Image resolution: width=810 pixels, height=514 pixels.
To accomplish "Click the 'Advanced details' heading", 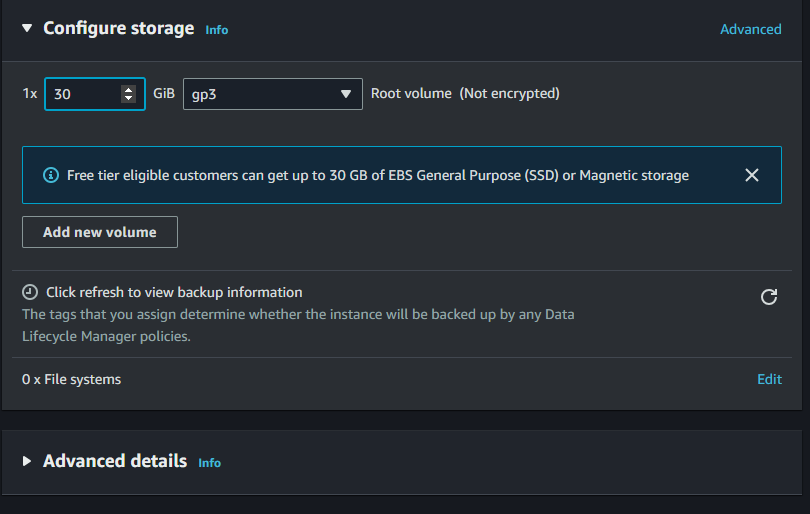I will click(x=115, y=461).
